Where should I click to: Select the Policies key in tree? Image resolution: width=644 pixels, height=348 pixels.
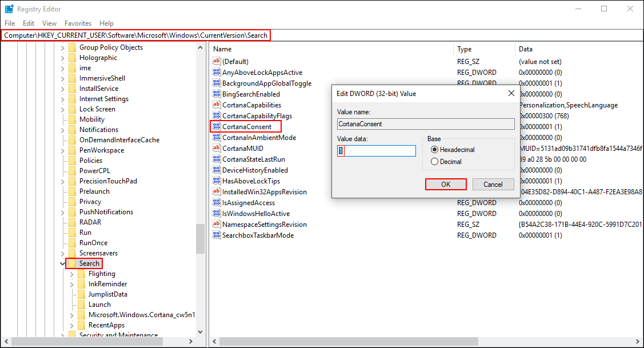91,160
